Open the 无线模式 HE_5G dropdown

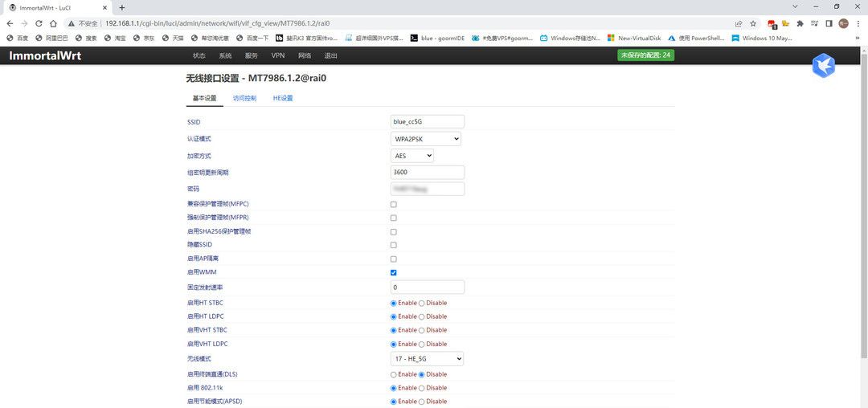click(427, 359)
